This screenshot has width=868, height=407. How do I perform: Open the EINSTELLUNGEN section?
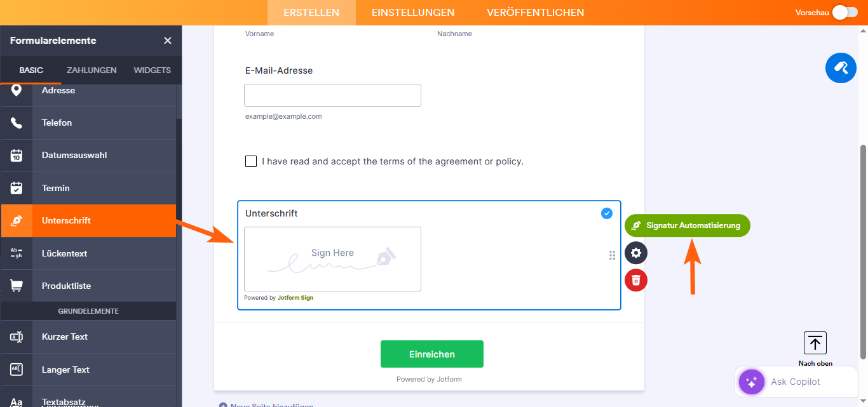[412, 12]
